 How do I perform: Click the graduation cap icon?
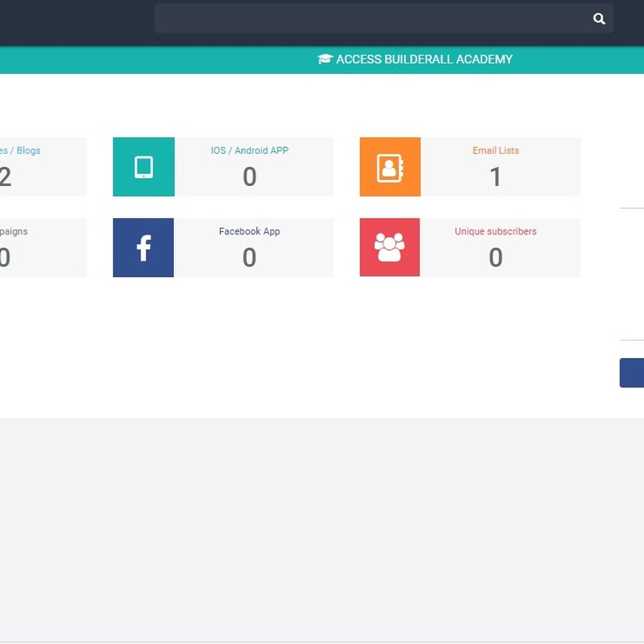pos(325,60)
